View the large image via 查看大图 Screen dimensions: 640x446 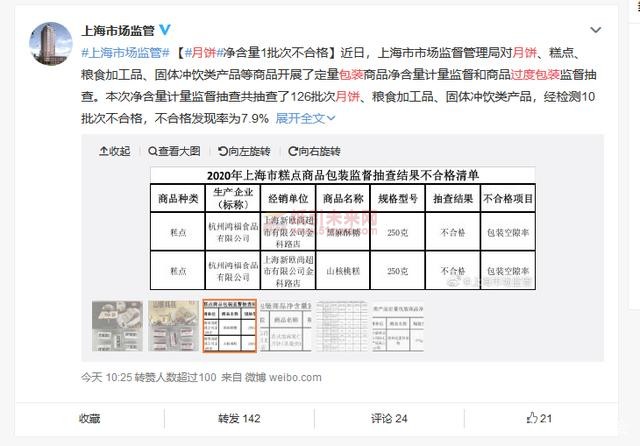coord(173,151)
